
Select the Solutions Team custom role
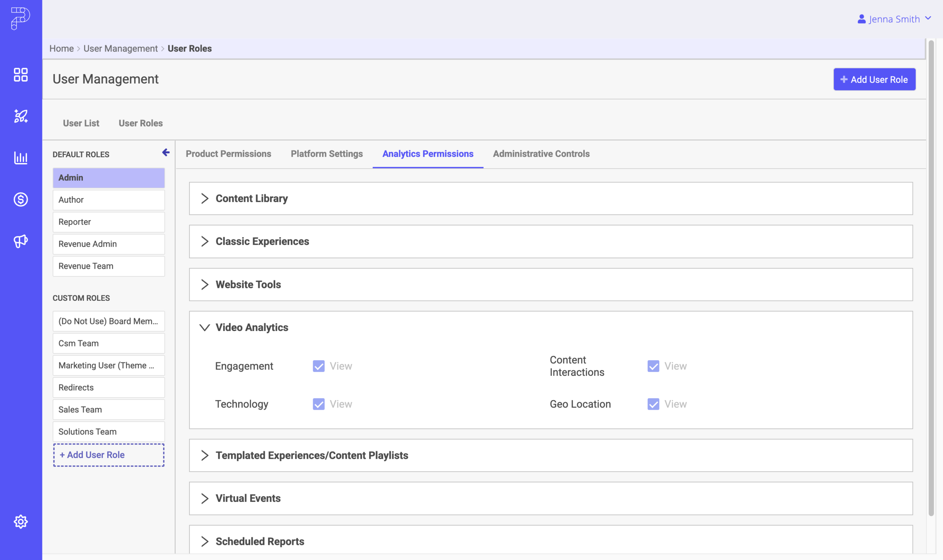click(x=109, y=432)
